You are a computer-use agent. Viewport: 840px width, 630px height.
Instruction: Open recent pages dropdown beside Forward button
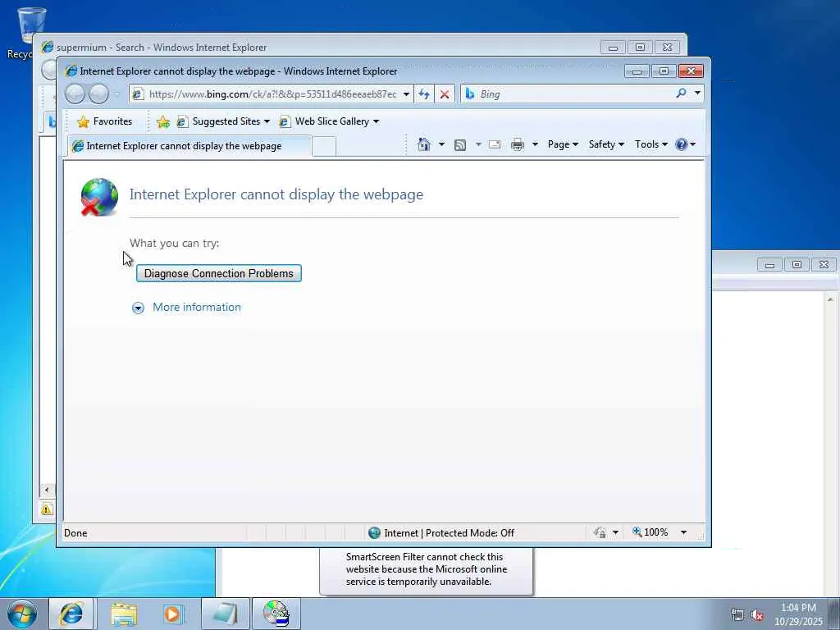[116, 94]
